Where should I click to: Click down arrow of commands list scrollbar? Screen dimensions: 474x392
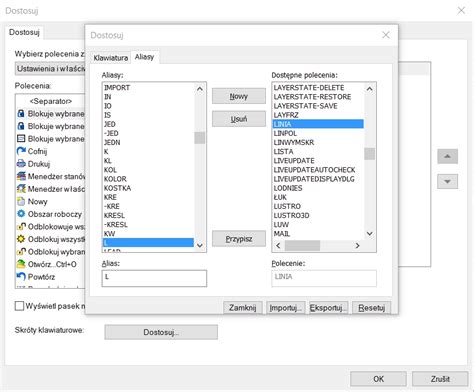[x=369, y=234]
